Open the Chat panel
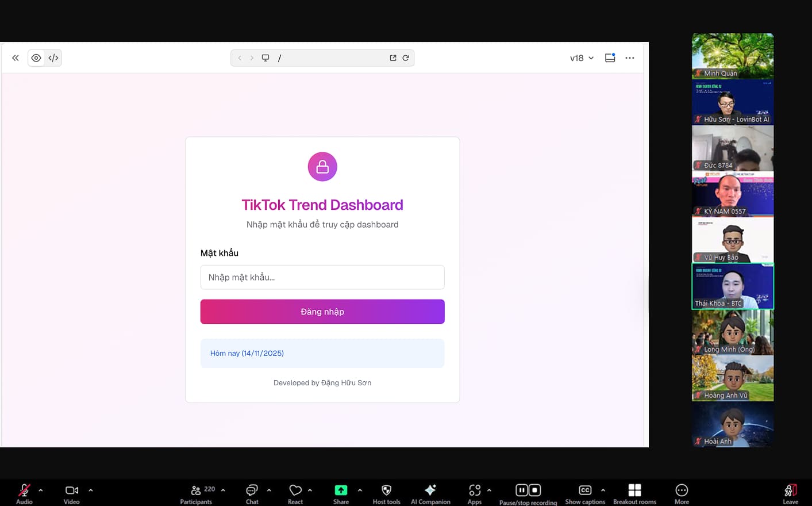Viewport: 812px width, 506px height. click(x=252, y=493)
